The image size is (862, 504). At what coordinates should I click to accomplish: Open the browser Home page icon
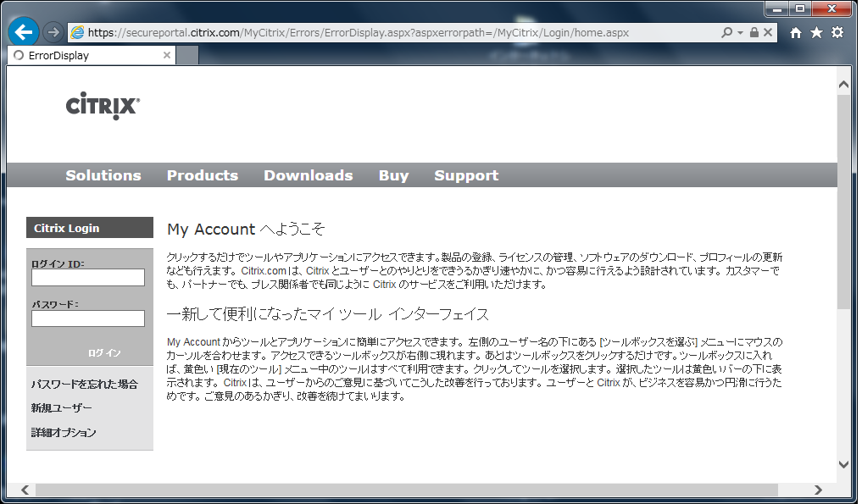coord(795,31)
